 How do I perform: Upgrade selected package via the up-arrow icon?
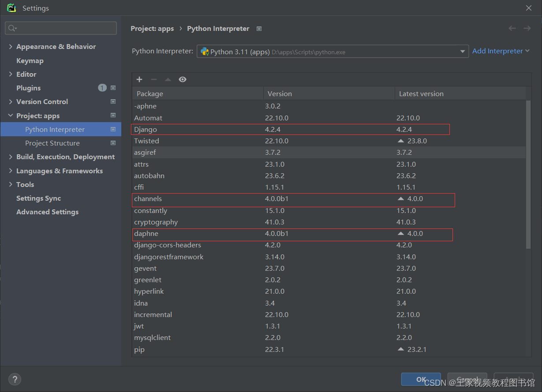(168, 79)
